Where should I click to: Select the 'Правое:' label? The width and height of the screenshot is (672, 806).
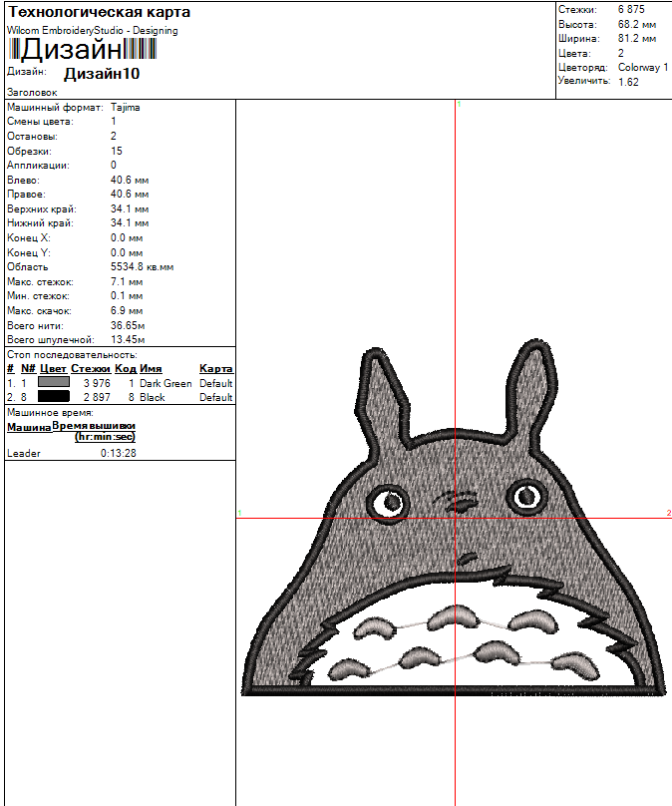(26, 195)
